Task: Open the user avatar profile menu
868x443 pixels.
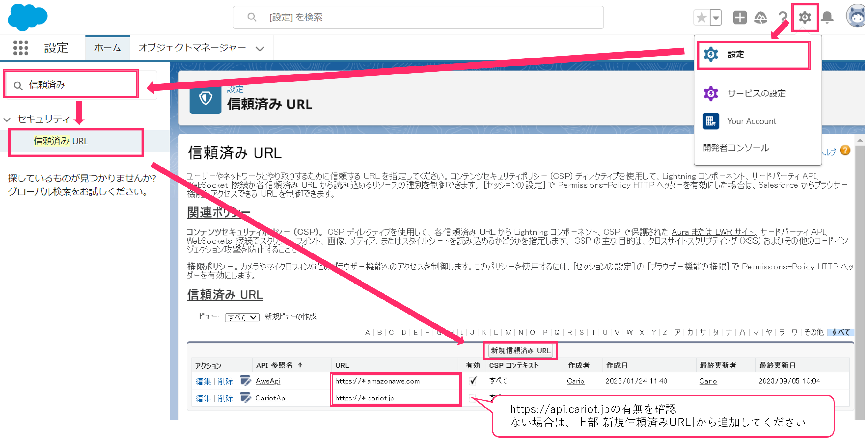Action: tap(856, 16)
